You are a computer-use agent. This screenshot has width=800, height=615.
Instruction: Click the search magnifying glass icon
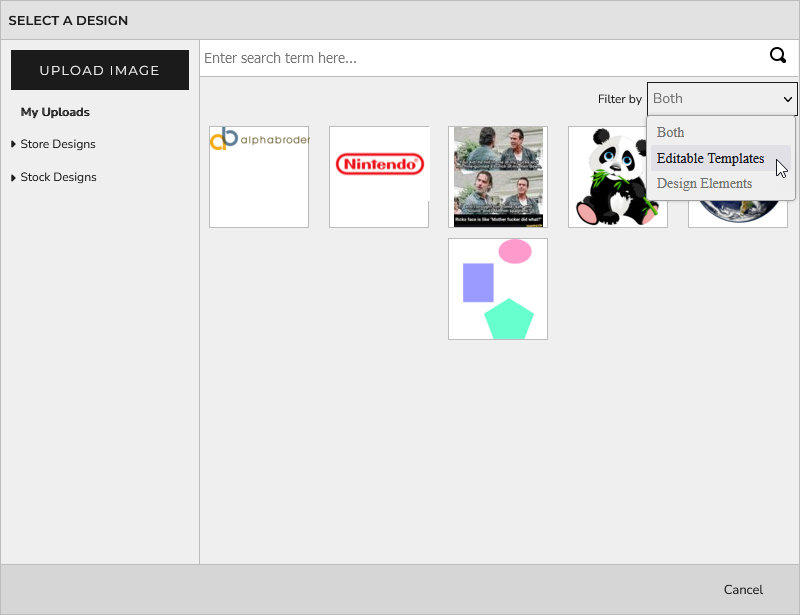click(778, 56)
